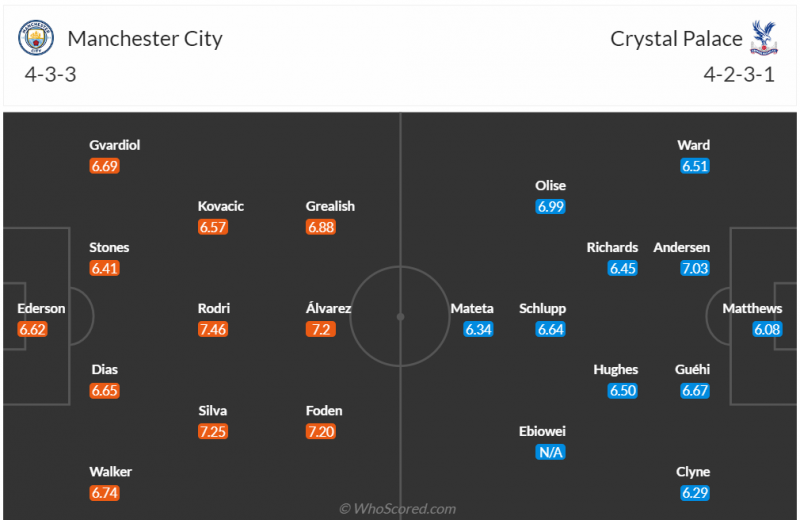This screenshot has height=520, width=800.
Task: Select Mateta's player name
Action: 472,309
